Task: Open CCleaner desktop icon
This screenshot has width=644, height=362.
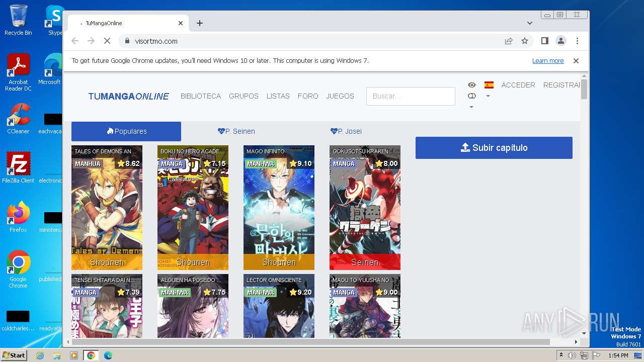Action: pos(18,119)
